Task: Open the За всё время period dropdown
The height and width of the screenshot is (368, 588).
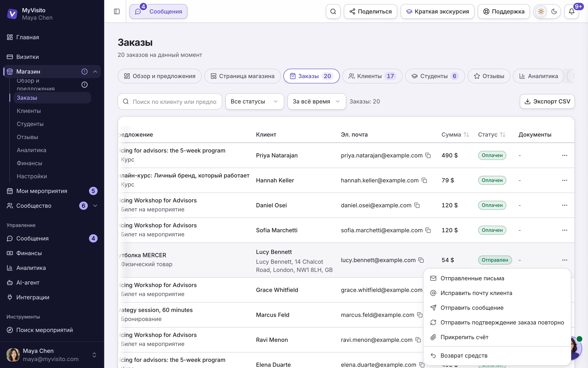Action: pos(317,101)
